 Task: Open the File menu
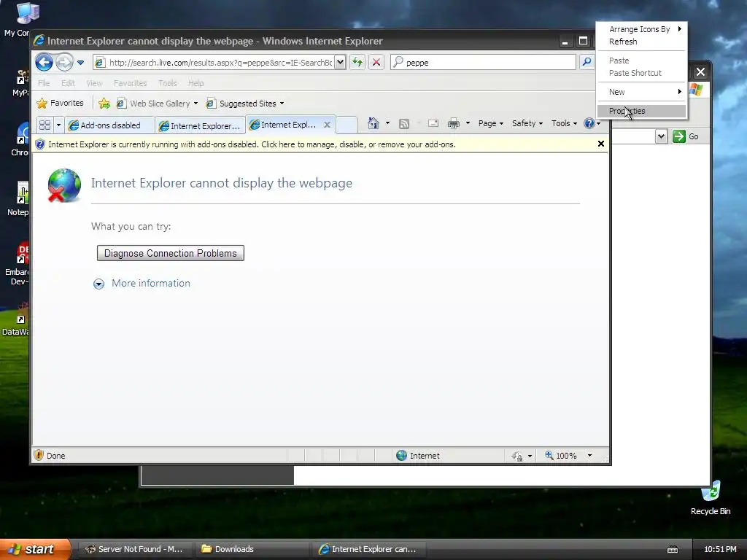pyautogui.click(x=44, y=83)
